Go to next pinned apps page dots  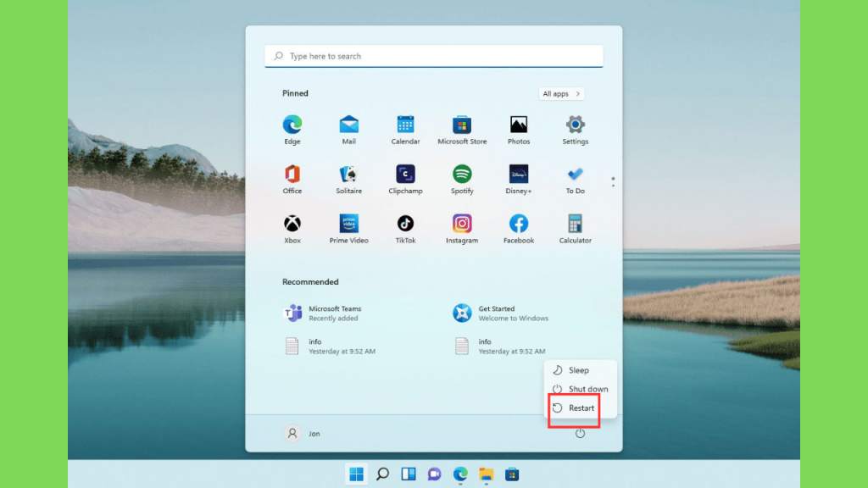click(613, 181)
